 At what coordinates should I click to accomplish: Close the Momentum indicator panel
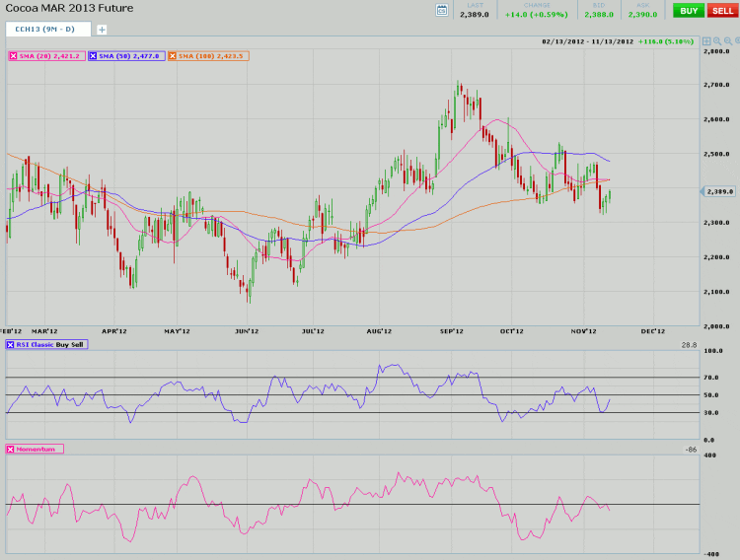click(x=11, y=449)
